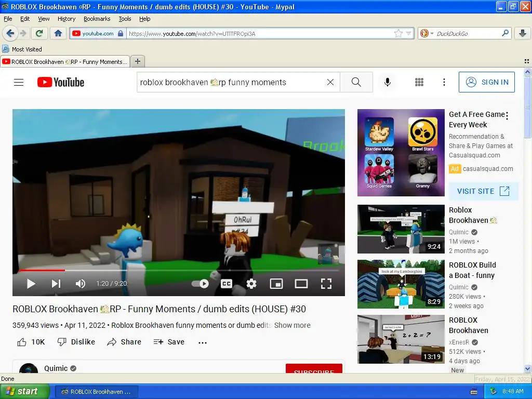This screenshot has height=399, width=532.
Task: Click the DuckDuckGo search magnifier icon
Action: click(x=505, y=33)
